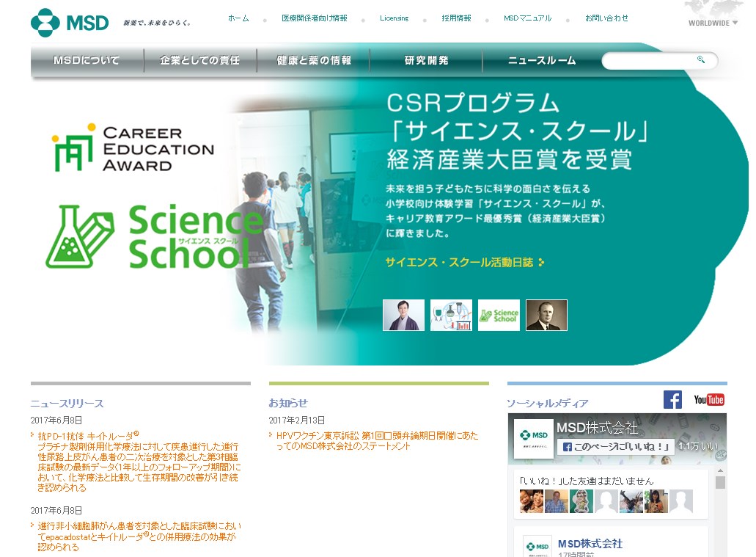
Task: Click the MSD avatar in Facebook widget header
Action: pyautogui.click(x=533, y=438)
